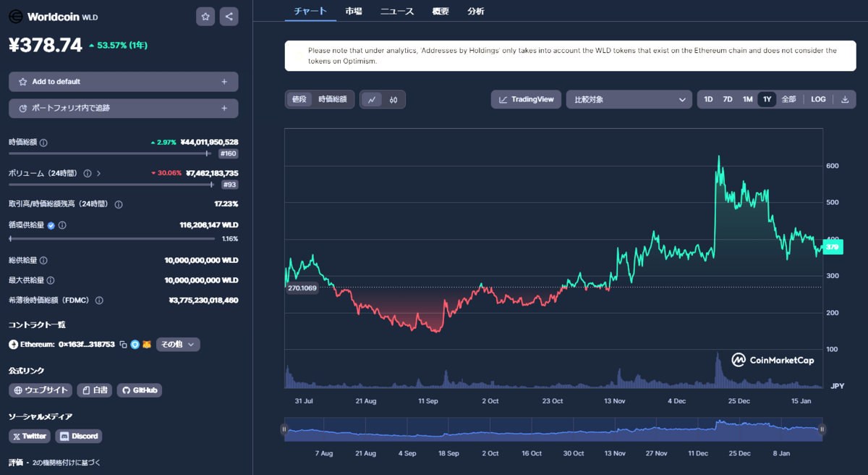Copy the Ethereum contract address
This screenshot has height=475, width=868.
click(123, 345)
